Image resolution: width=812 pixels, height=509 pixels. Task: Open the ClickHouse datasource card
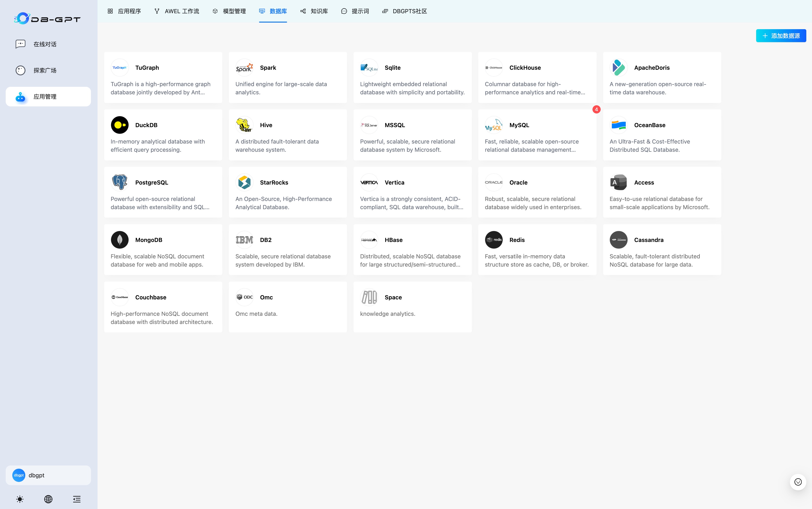coord(537,77)
